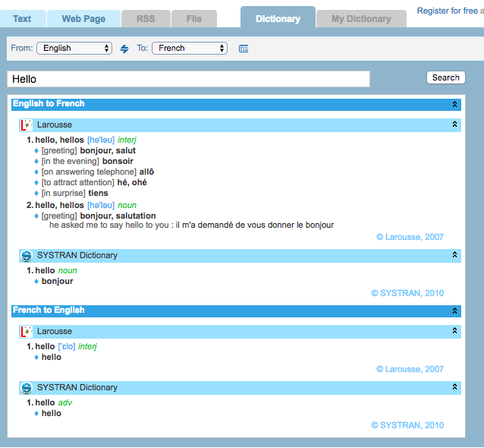Collapse SYSTRAN Dictionary under English to French

pyautogui.click(x=454, y=256)
